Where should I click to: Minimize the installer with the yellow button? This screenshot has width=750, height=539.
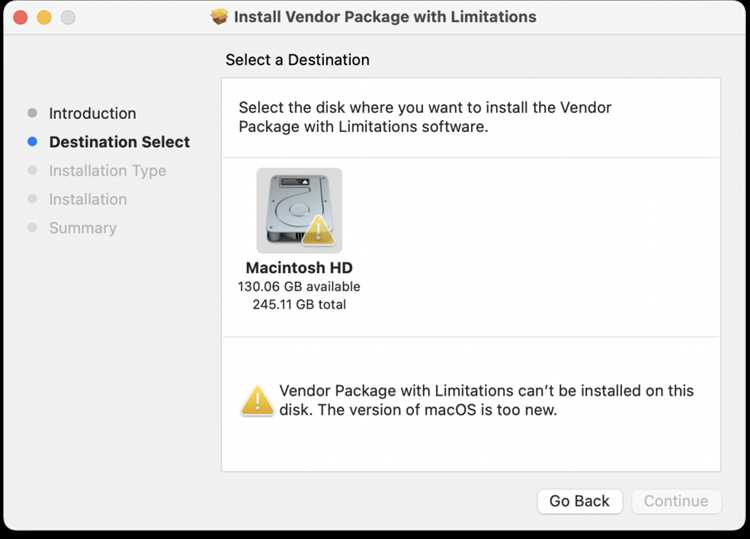point(44,17)
